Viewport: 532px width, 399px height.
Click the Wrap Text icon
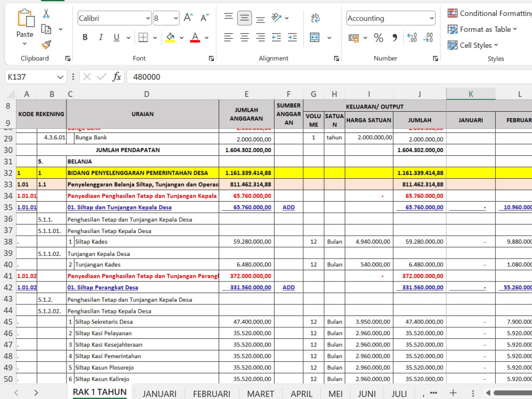pos(315,18)
